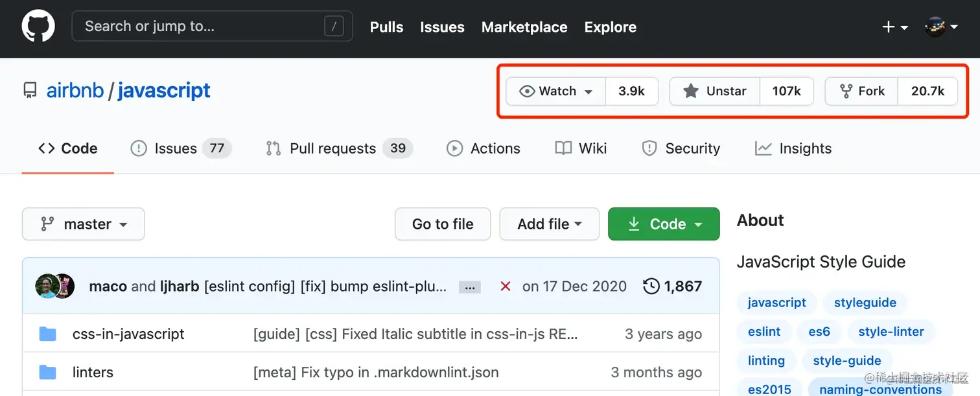The height and width of the screenshot is (396, 980).
Task: Click the commit message ellipsis icon
Action: click(469, 286)
